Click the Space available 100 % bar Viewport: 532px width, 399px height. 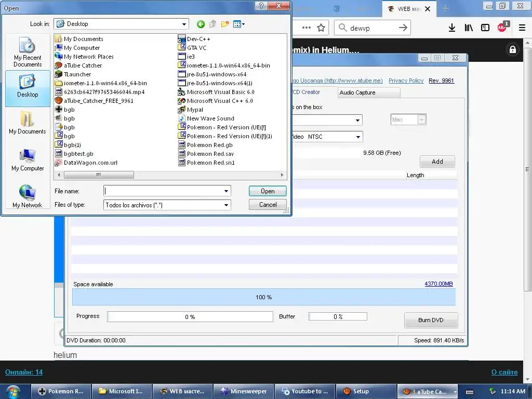[263, 297]
